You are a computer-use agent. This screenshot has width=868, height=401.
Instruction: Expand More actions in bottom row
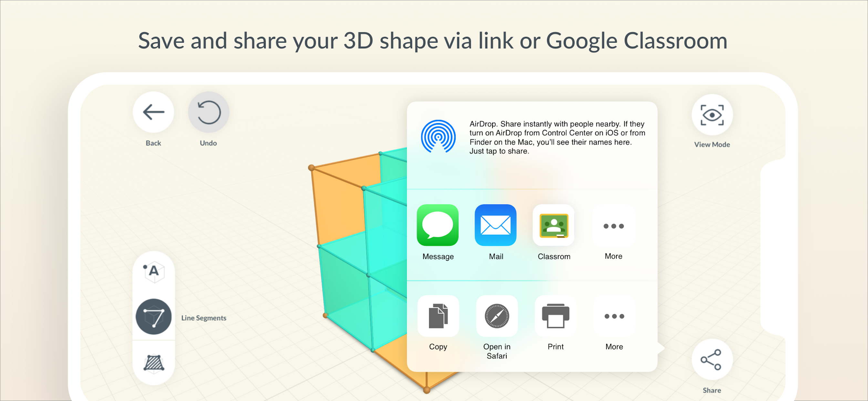point(614,316)
